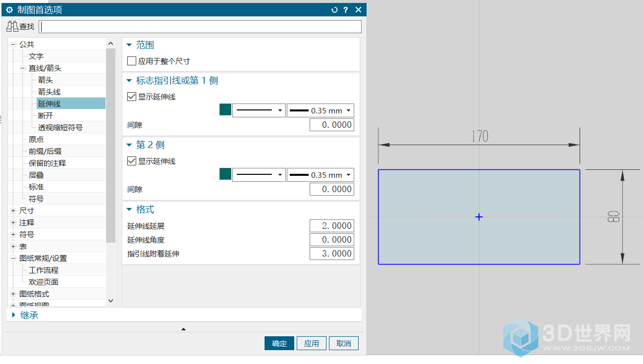Select 箭头 in the tree
Image resolution: width=643 pixels, height=364 pixels.
pos(46,80)
